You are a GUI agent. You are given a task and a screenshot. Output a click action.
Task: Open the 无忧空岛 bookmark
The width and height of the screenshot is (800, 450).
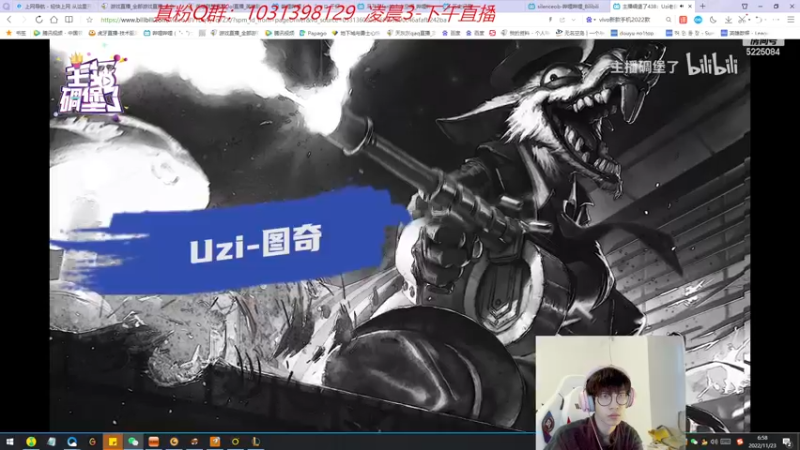pos(581,33)
